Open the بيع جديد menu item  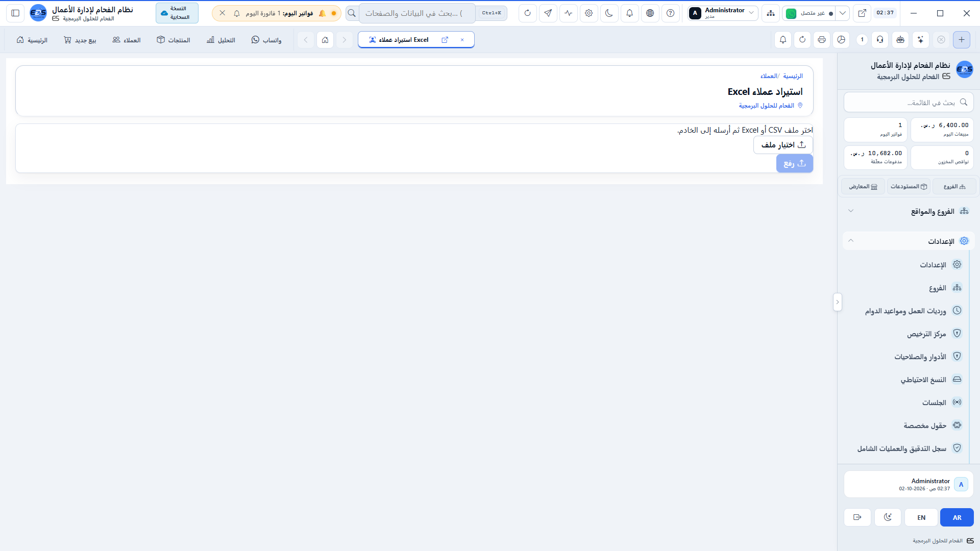[x=80, y=40]
